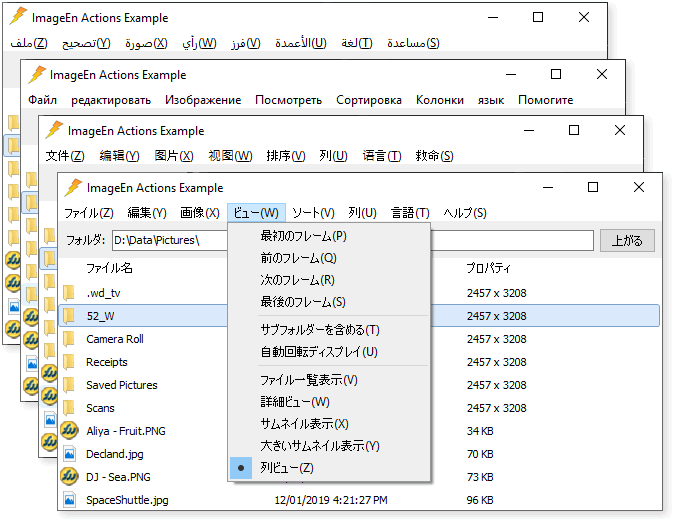
Task: Click the ファイル名 column header
Action: [109, 268]
